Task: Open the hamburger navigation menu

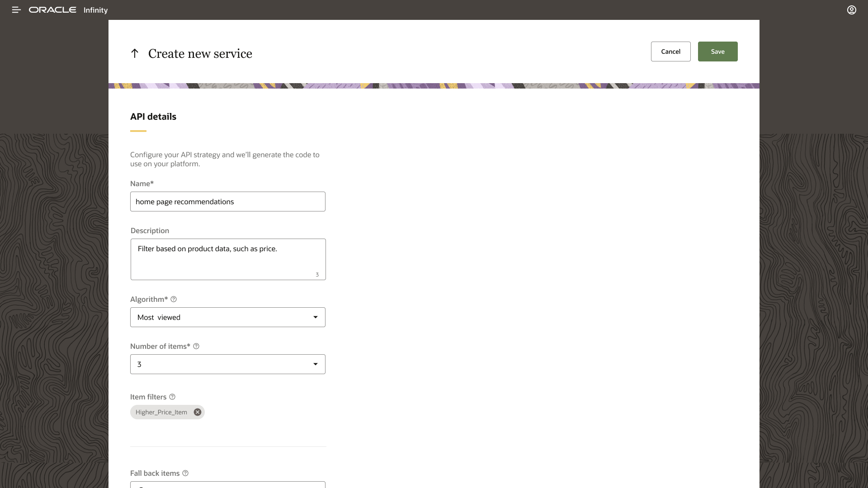Action: pyautogui.click(x=16, y=10)
